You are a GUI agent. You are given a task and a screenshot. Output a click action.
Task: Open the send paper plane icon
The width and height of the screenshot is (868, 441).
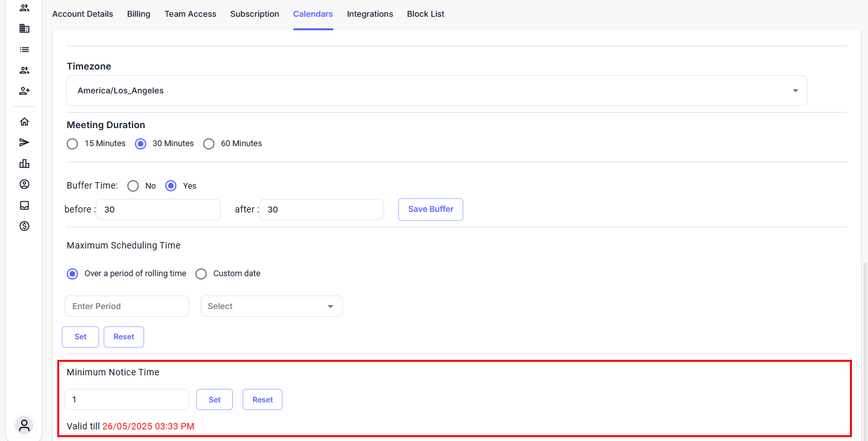click(24, 142)
